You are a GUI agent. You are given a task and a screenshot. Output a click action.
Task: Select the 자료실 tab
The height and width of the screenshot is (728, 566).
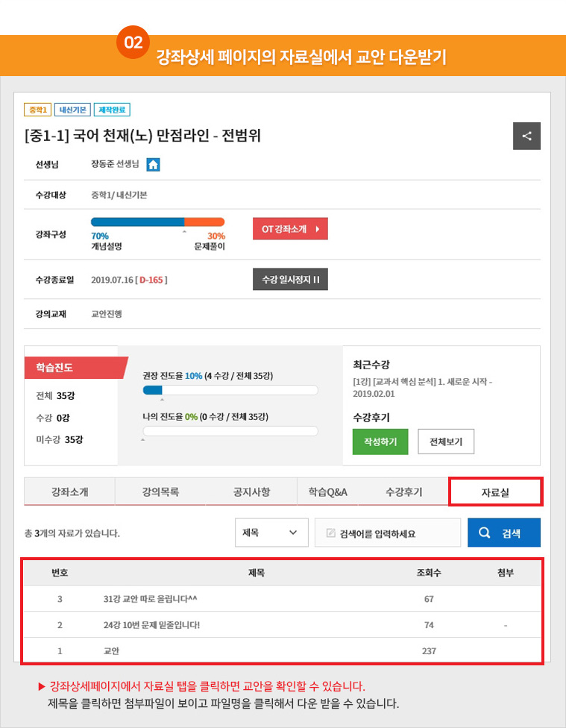pos(495,492)
